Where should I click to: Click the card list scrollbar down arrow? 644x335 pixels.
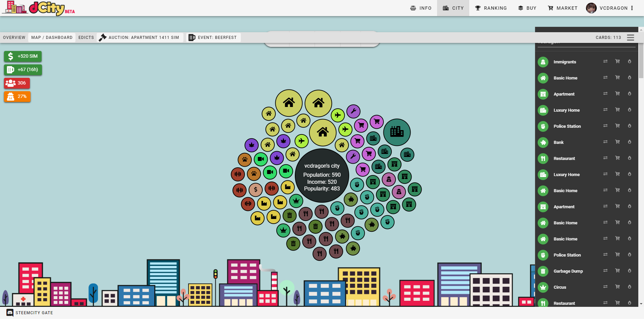(x=641, y=304)
